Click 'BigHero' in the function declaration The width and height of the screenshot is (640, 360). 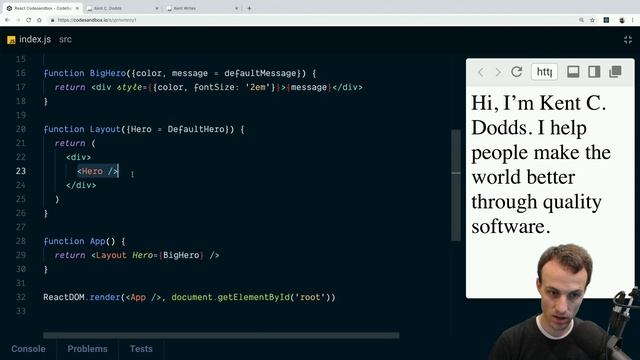(108, 73)
